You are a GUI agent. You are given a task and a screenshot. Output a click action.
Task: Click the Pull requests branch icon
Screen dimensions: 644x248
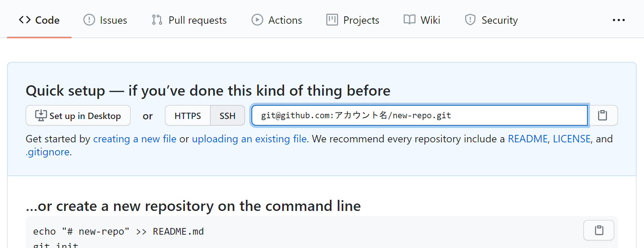point(157,20)
